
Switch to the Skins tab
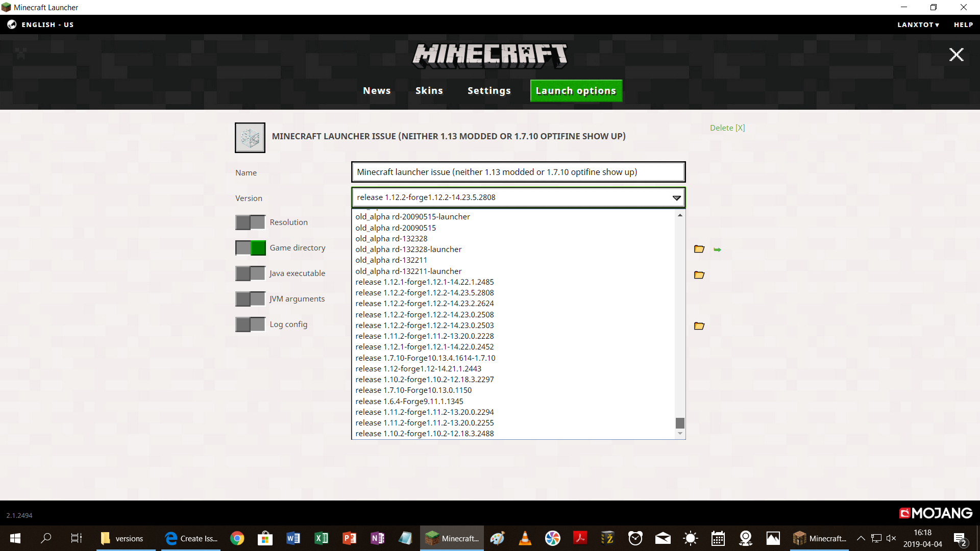(429, 91)
